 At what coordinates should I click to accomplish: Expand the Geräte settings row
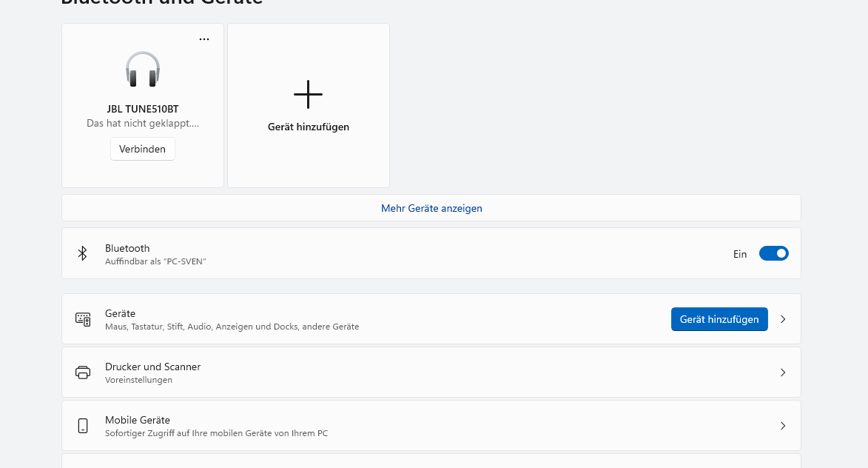click(x=782, y=319)
